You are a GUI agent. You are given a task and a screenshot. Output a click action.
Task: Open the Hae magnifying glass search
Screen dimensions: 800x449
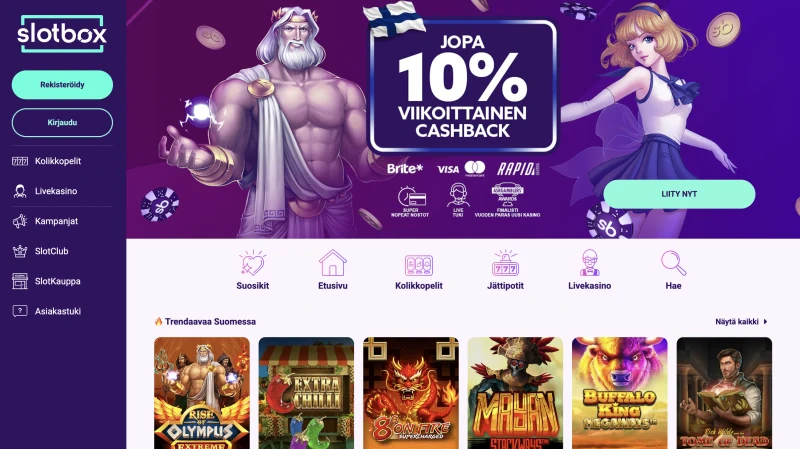(x=673, y=263)
